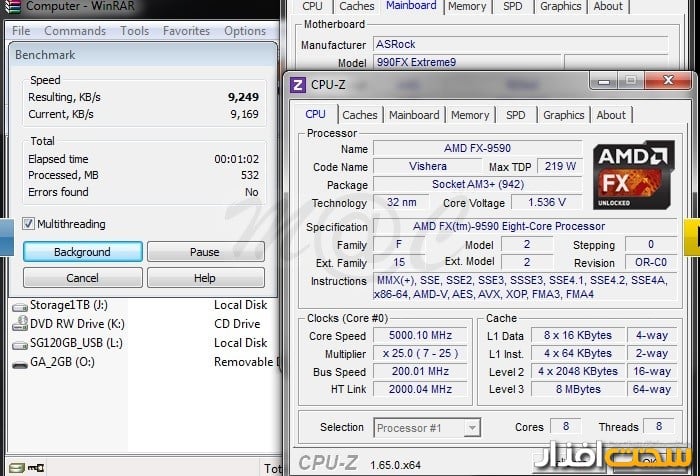Click the AMD FX-9590 name field
700x476 pixels.
click(477, 148)
